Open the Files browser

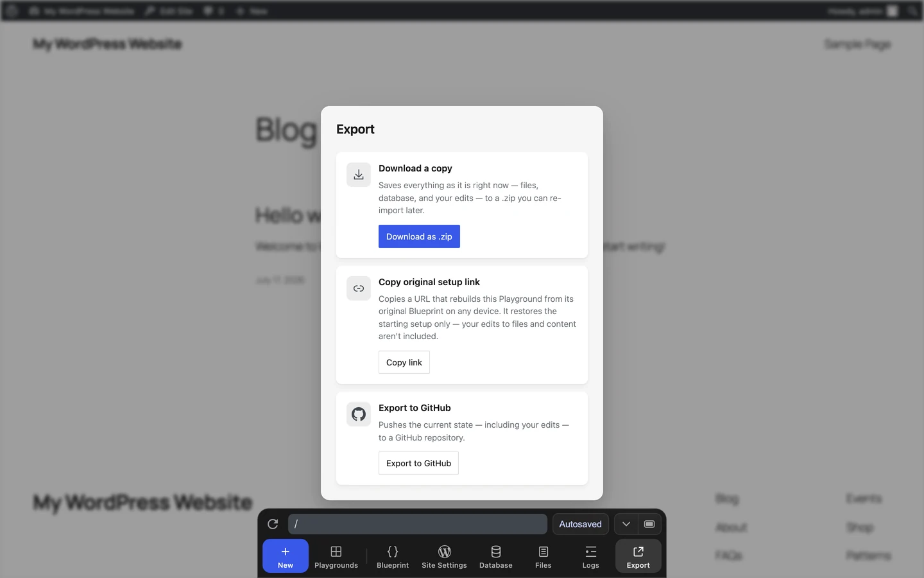click(543, 556)
